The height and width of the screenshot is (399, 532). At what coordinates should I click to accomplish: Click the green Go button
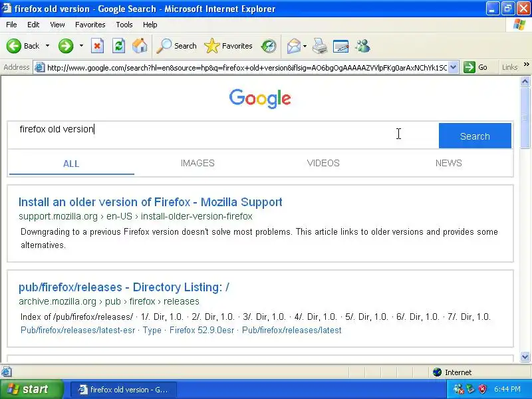point(475,67)
